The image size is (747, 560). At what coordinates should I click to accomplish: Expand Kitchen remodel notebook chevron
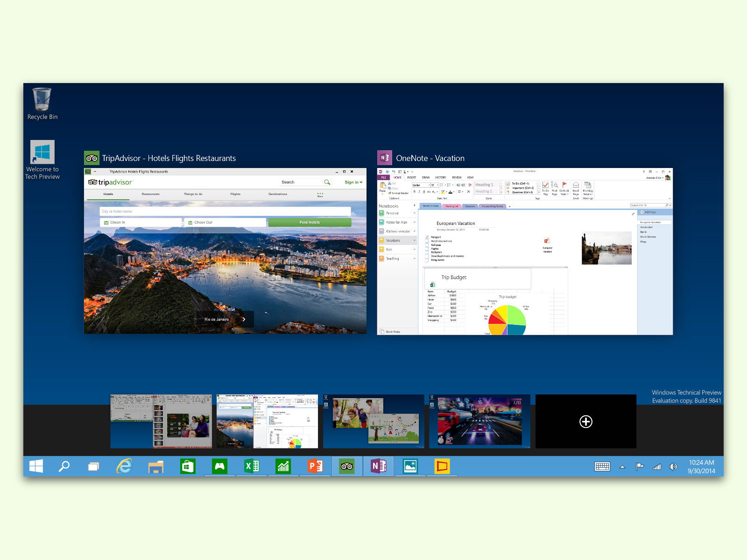click(x=414, y=231)
